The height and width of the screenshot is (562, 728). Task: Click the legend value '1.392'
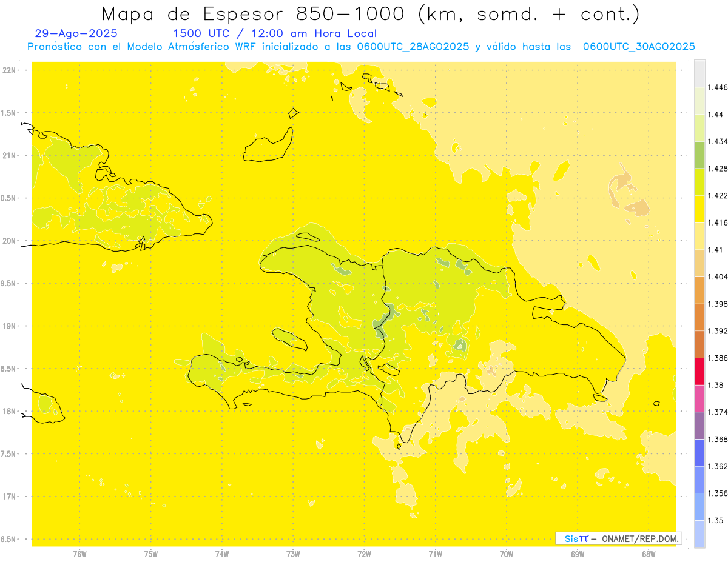tap(718, 331)
